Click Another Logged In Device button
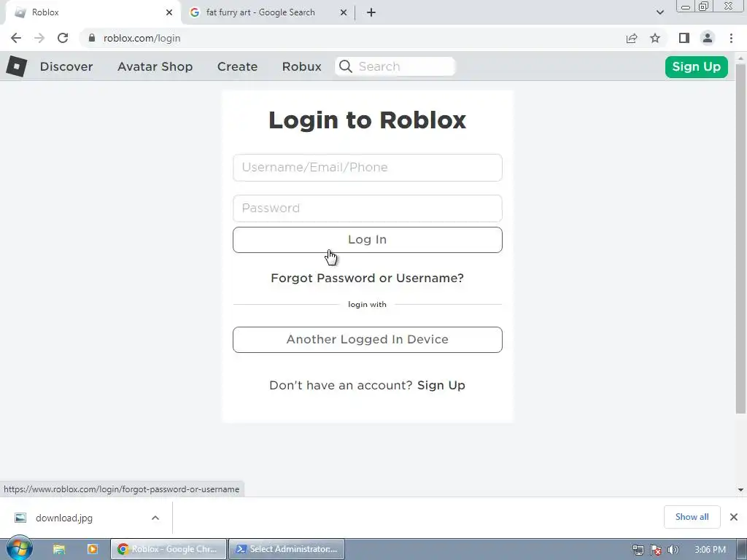Image resolution: width=747 pixels, height=560 pixels. (368, 340)
